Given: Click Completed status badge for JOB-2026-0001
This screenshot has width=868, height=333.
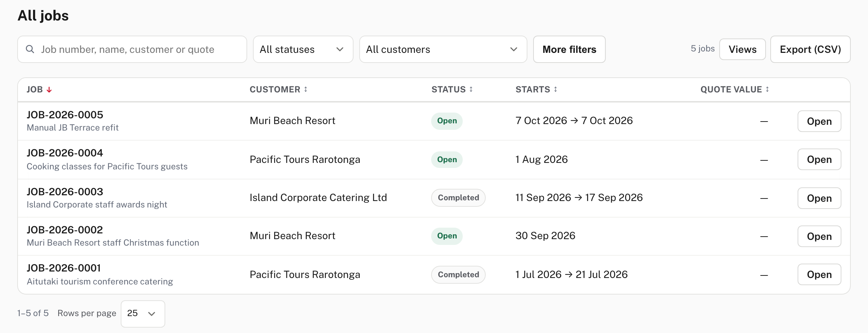Looking at the screenshot, I should click(x=458, y=275).
